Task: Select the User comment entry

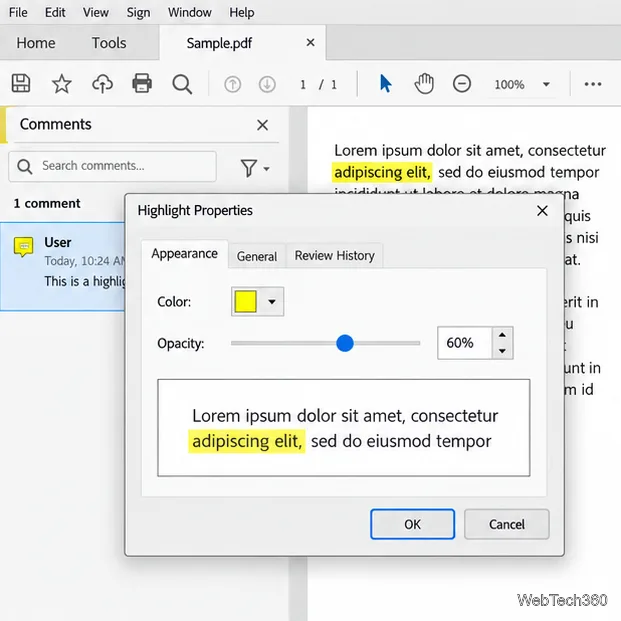Action: point(63,266)
